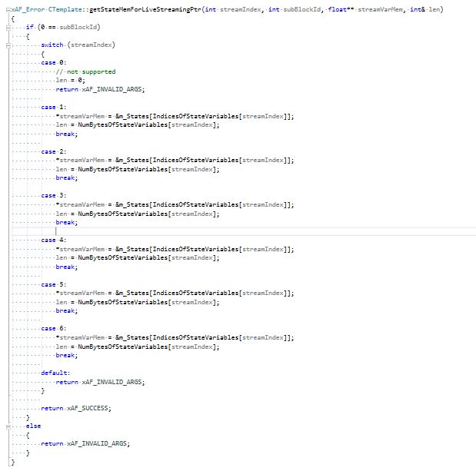
Task: Click 'return xAF_INVALID_ARGS;' under default
Action: coord(100,382)
